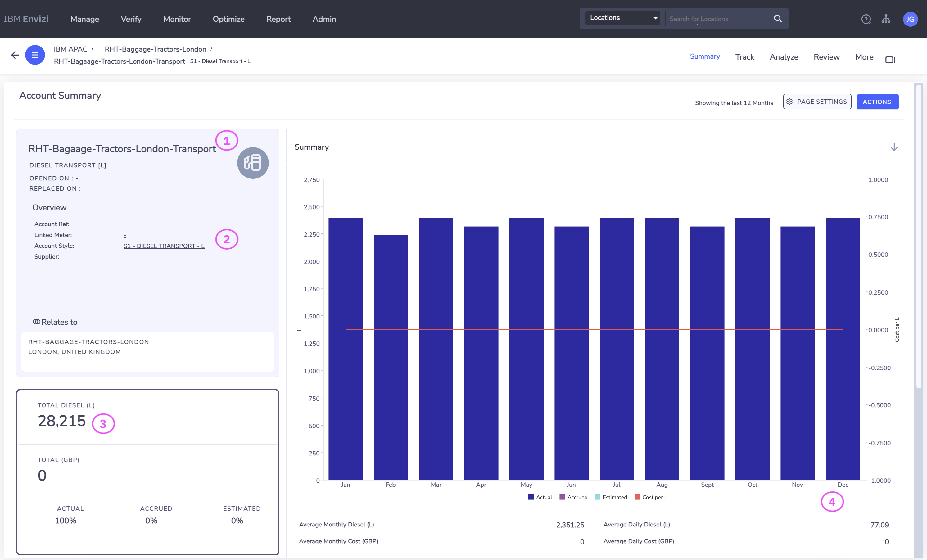Click the search magnifier icon

coord(778,19)
